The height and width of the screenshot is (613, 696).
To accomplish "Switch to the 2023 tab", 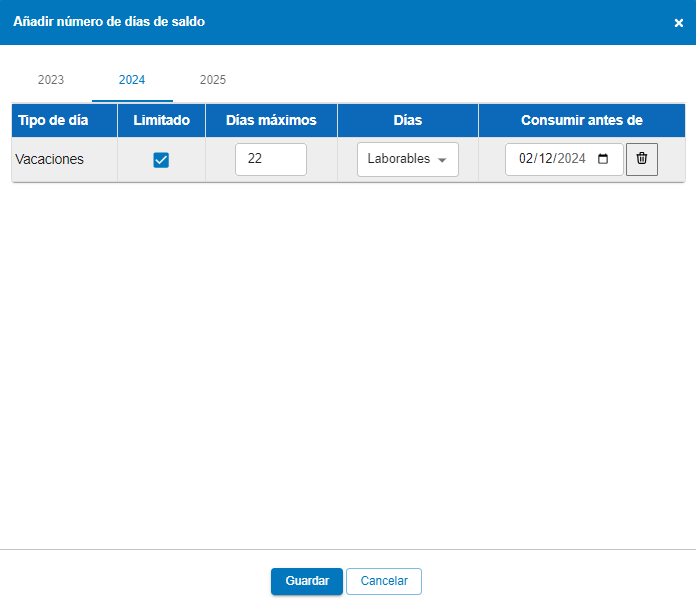I will [x=51, y=80].
